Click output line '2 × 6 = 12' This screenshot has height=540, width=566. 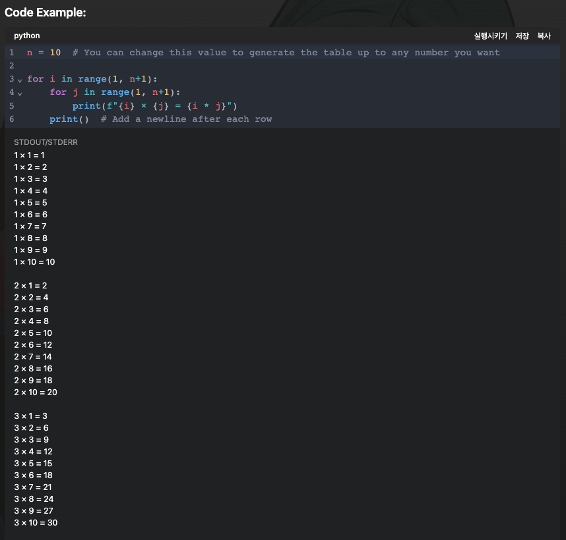pyautogui.click(x=33, y=345)
